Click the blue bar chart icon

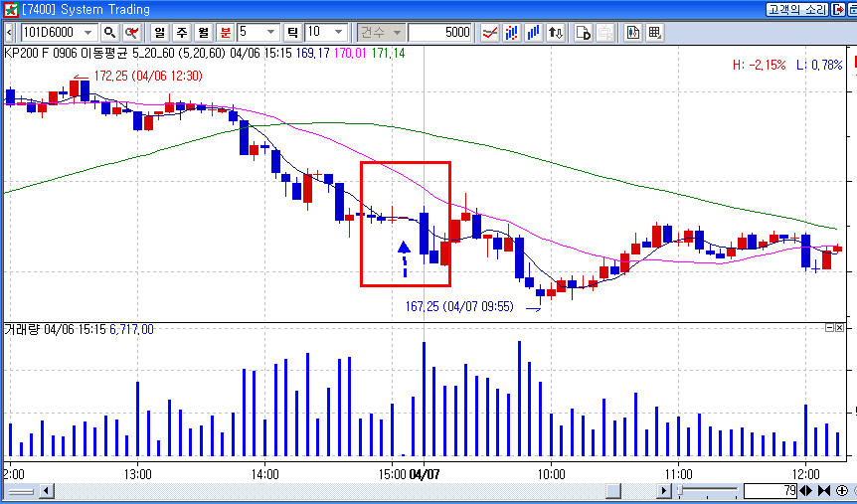(534, 33)
